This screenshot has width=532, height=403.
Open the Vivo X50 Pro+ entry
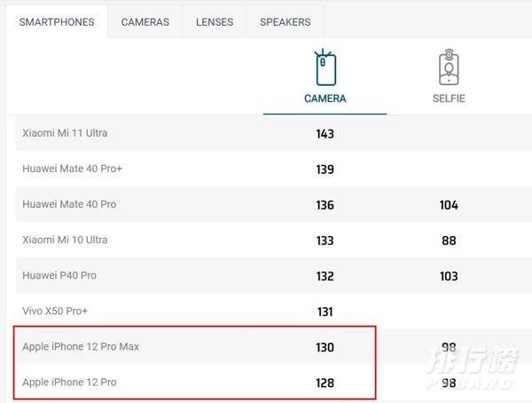click(x=55, y=311)
